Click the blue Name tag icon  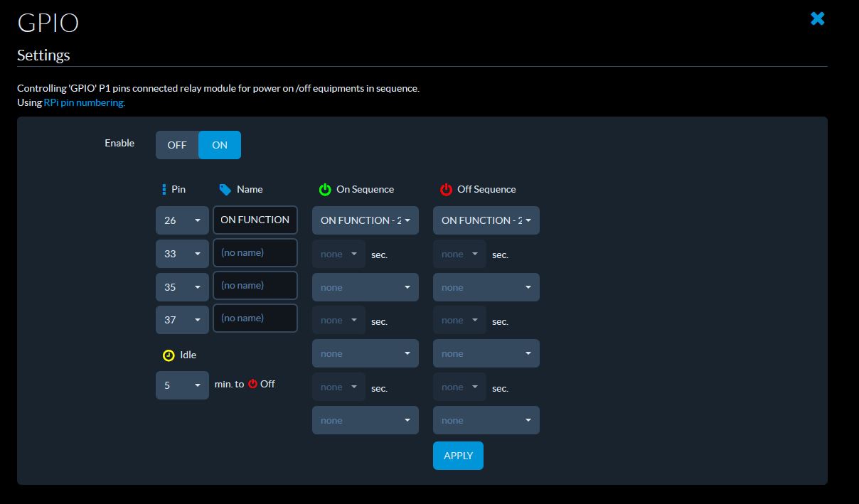225,189
